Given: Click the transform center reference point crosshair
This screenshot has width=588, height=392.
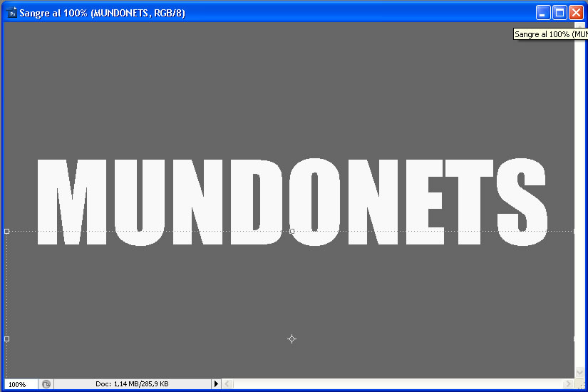Looking at the screenshot, I should [292, 339].
